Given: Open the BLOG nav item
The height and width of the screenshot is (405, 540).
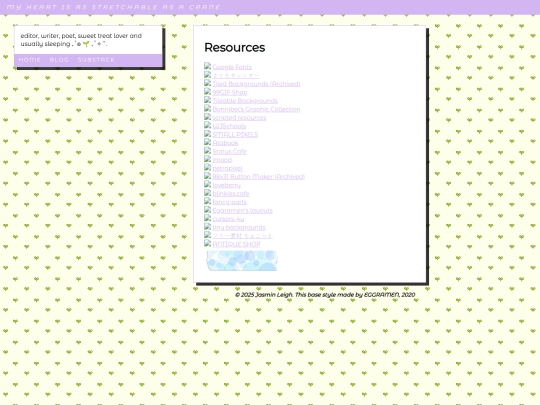Looking at the screenshot, I should [59, 60].
